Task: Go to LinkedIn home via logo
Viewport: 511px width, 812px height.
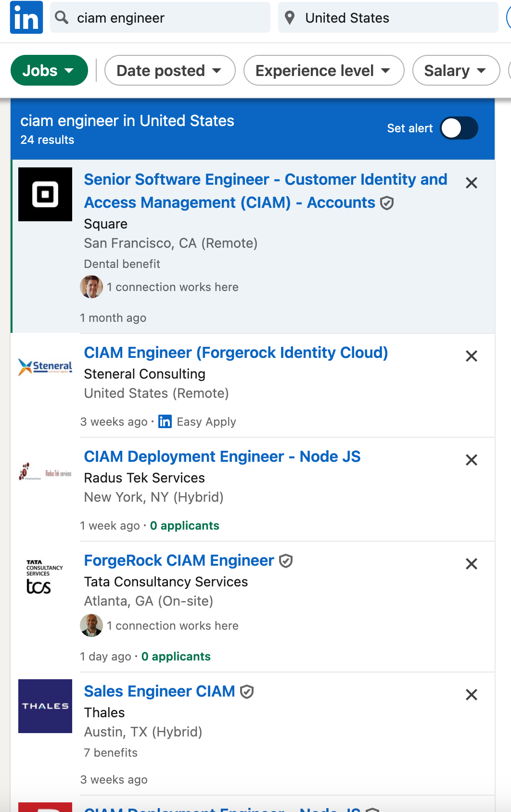Action: pos(26,17)
